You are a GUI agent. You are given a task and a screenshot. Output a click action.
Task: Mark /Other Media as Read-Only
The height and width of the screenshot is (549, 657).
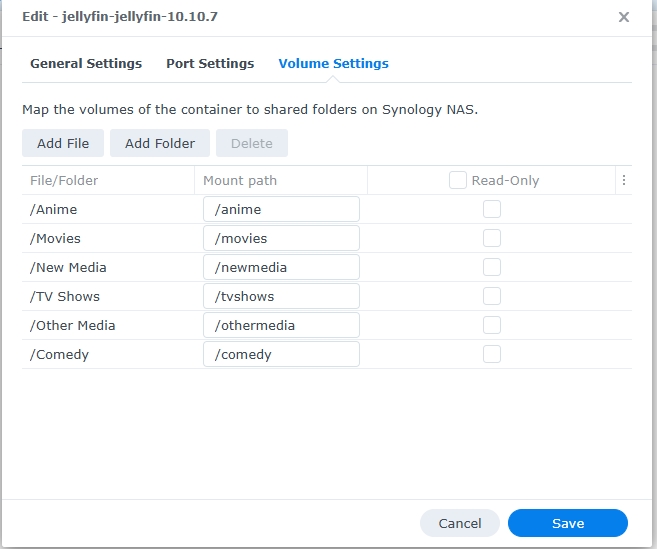(x=492, y=325)
